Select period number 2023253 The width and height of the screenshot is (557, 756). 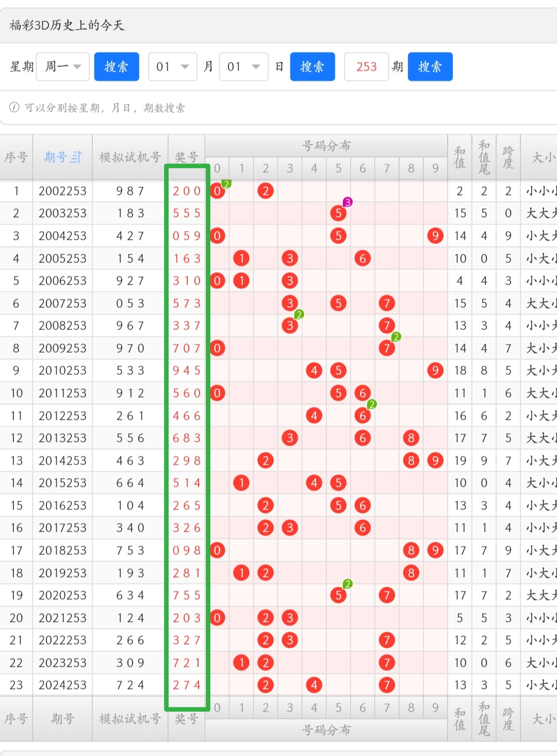point(62,663)
